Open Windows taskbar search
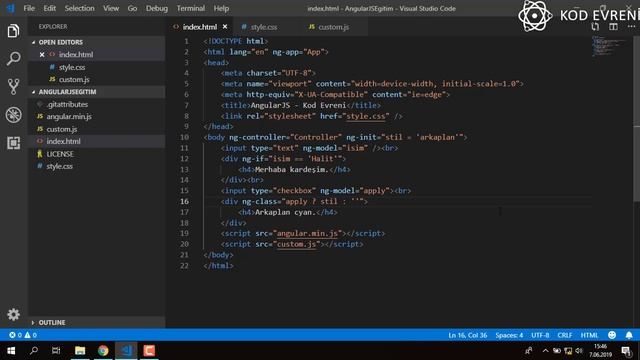Viewport: 640px width, 360px height. tap(34, 351)
